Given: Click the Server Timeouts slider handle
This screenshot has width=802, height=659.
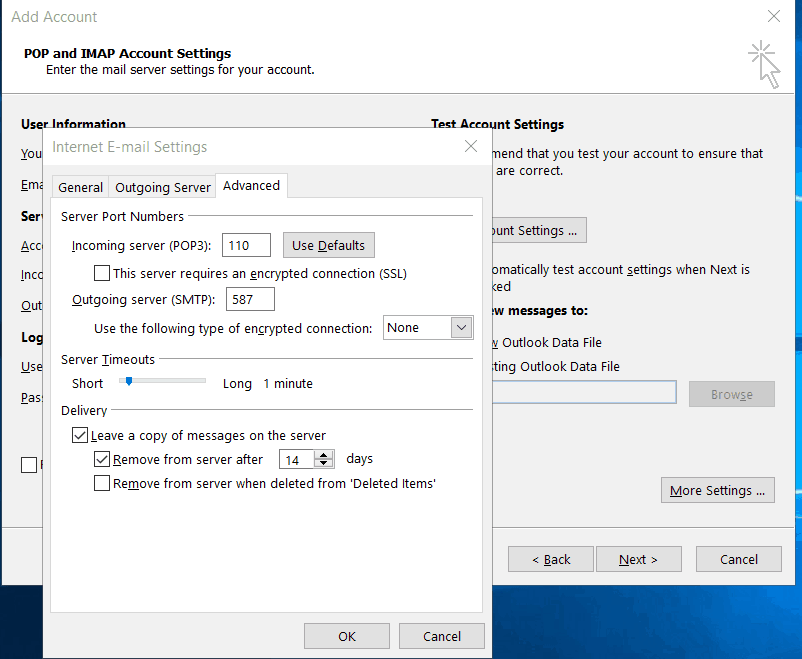Looking at the screenshot, I should [129, 381].
